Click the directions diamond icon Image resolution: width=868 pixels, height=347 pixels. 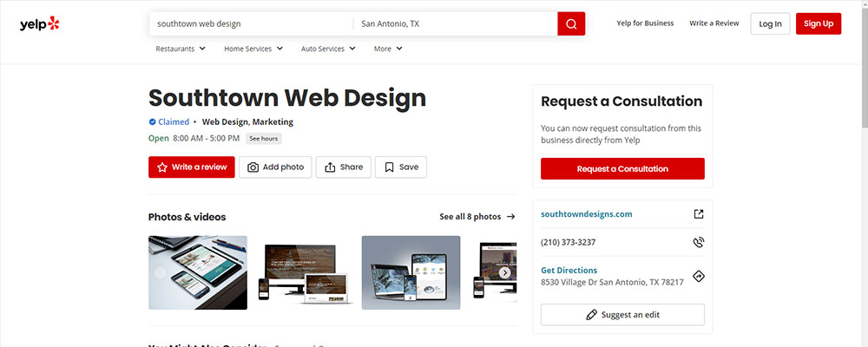(x=699, y=276)
